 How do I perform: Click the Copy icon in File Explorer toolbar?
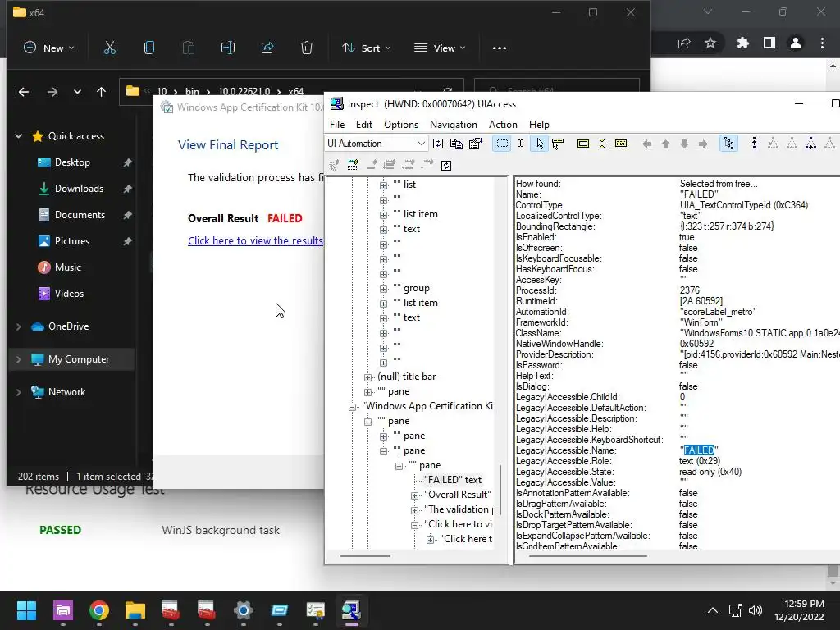(x=149, y=48)
